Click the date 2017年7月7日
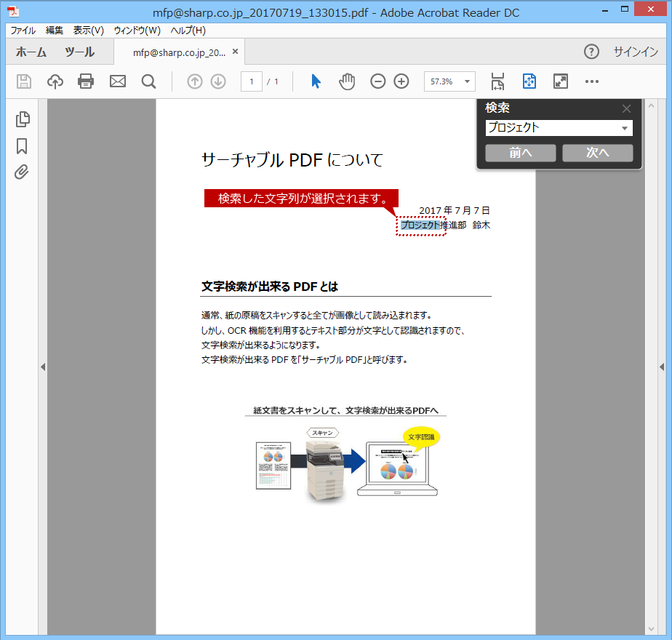The width and height of the screenshot is (672, 640). pyautogui.click(x=455, y=210)
